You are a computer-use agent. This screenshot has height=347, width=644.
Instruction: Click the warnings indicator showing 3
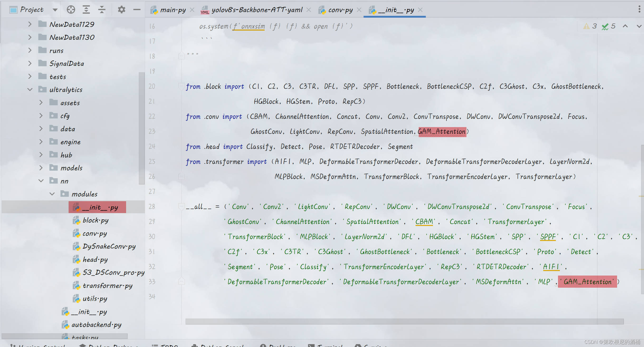pos(590,26)
